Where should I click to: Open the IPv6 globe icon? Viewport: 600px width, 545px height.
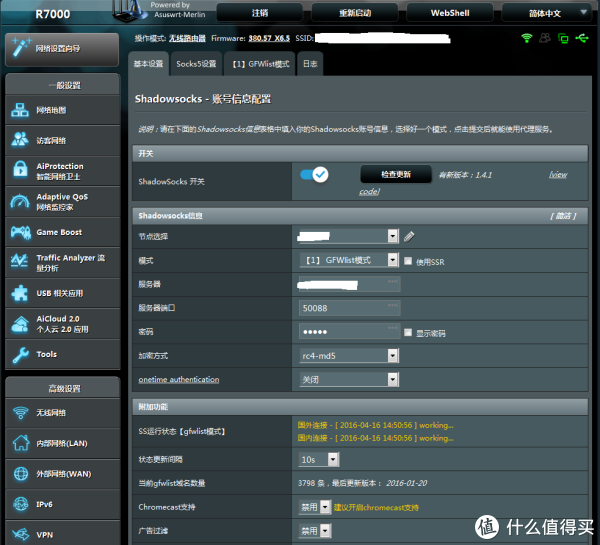21,504
